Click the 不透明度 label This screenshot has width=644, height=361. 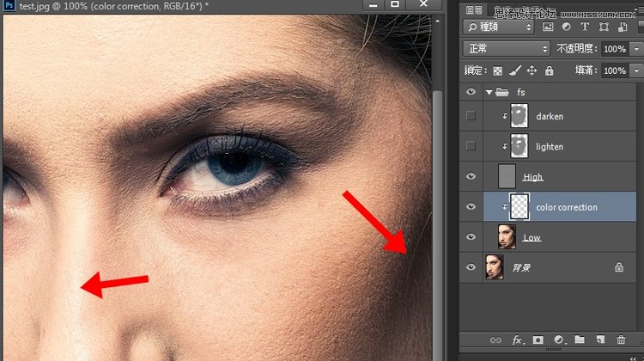pos(577,49)
